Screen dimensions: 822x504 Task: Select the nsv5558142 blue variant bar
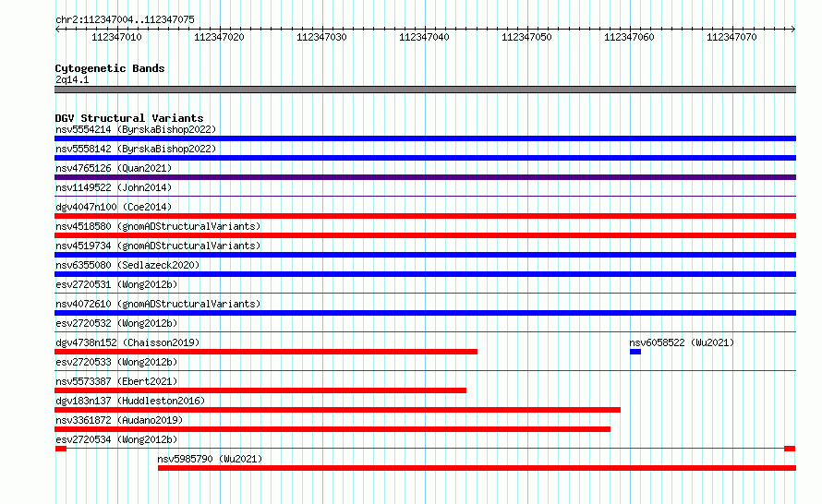point(425,158)
